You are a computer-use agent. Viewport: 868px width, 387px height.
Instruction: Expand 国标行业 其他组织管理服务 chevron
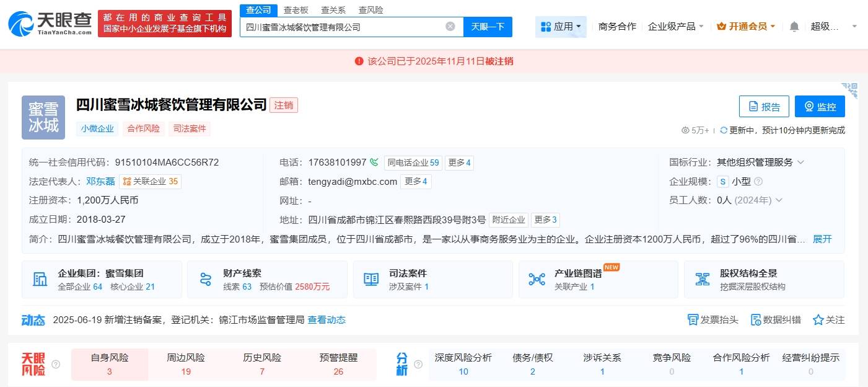point(800,162)
